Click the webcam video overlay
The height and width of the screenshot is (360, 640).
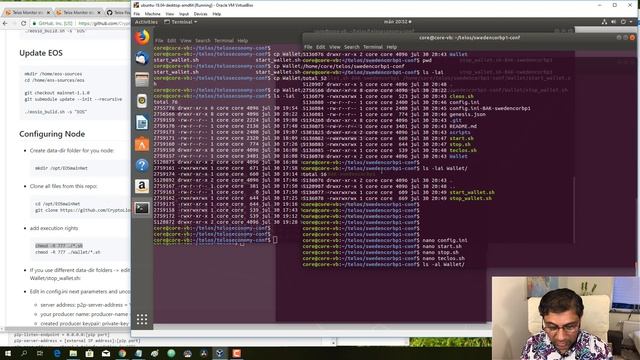[x=566, y=318]
